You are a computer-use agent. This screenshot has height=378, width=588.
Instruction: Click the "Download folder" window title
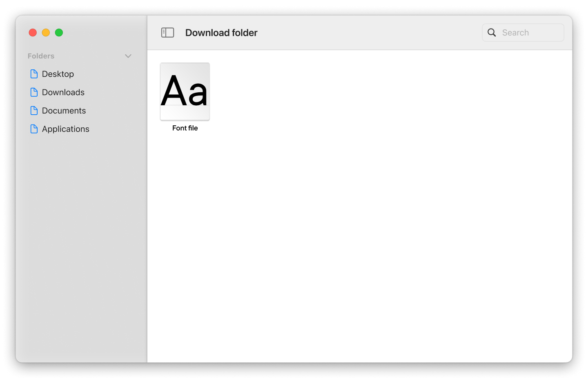click(221, 33)
